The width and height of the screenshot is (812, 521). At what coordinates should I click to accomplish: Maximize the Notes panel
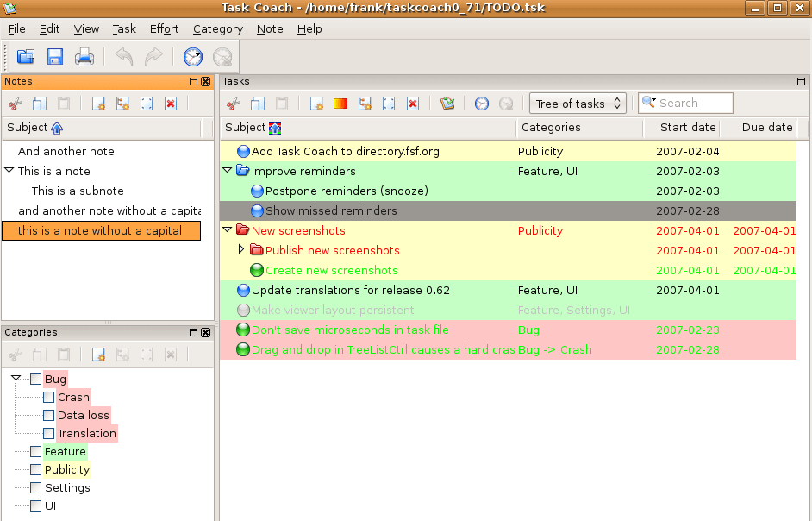point(193,81)
